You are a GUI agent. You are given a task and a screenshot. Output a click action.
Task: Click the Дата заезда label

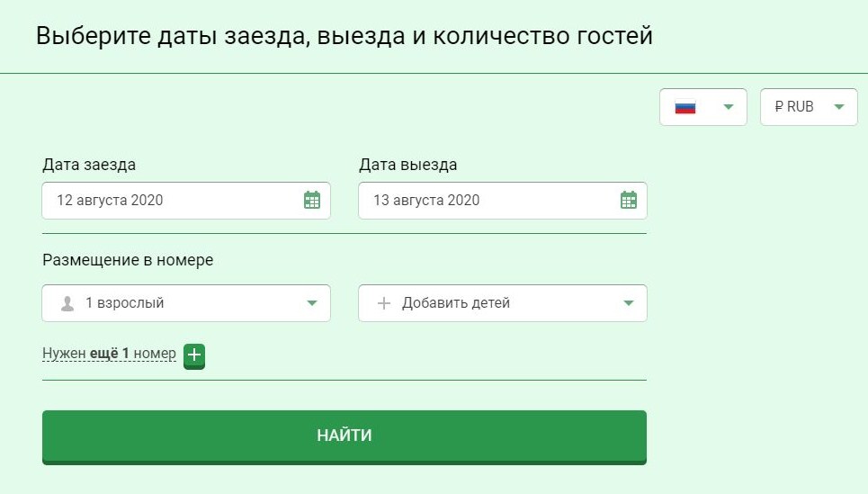89,165
